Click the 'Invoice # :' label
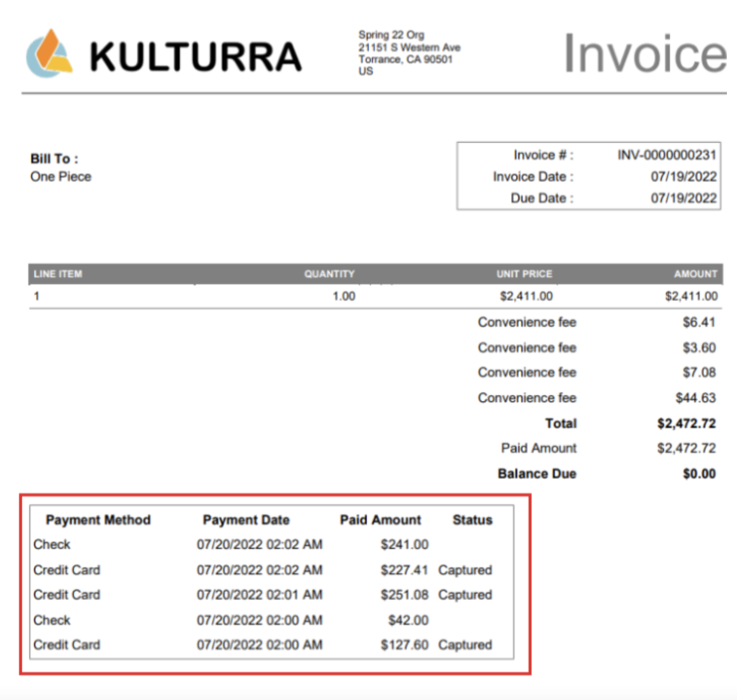The image size is (737, 700). (543, 155)
